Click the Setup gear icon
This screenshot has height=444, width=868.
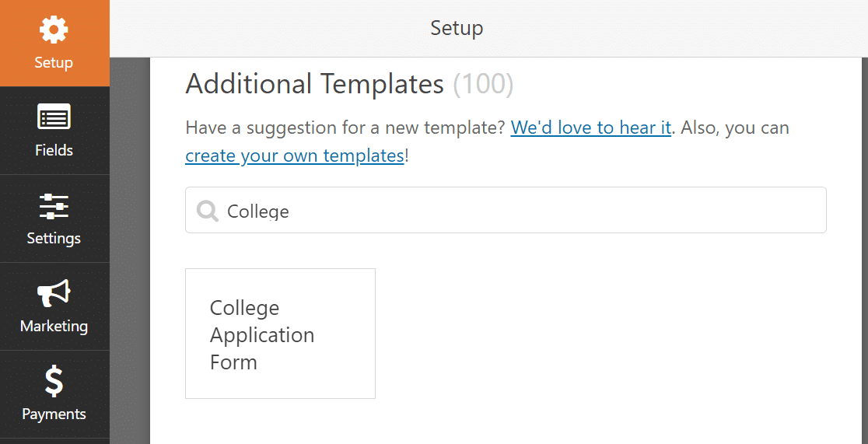pos(54,30)
